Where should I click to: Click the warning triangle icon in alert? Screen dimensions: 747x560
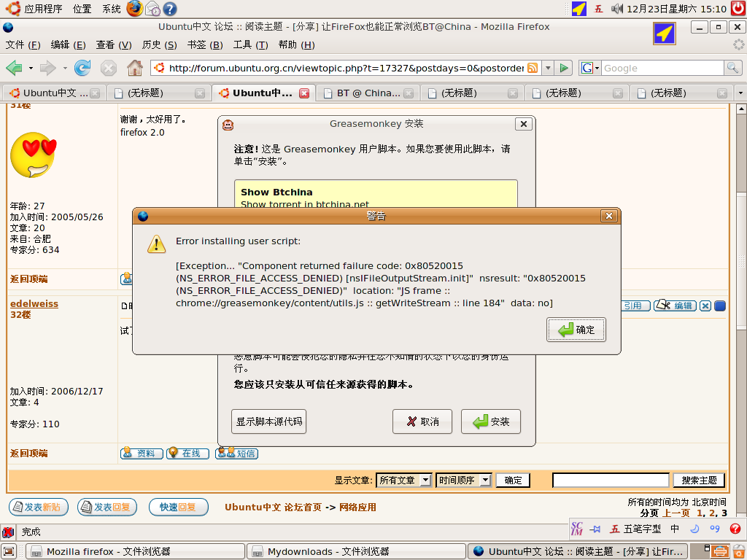156,244
